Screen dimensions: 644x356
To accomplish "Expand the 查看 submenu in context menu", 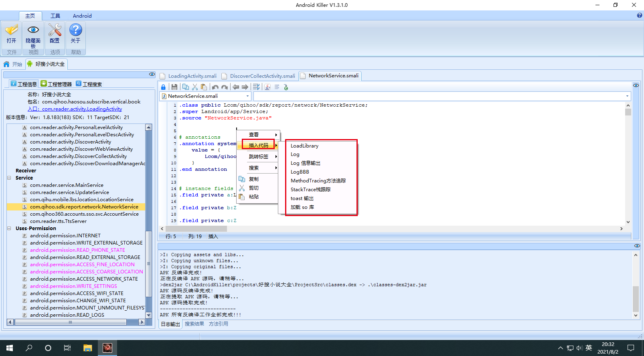I will point(258,135).
